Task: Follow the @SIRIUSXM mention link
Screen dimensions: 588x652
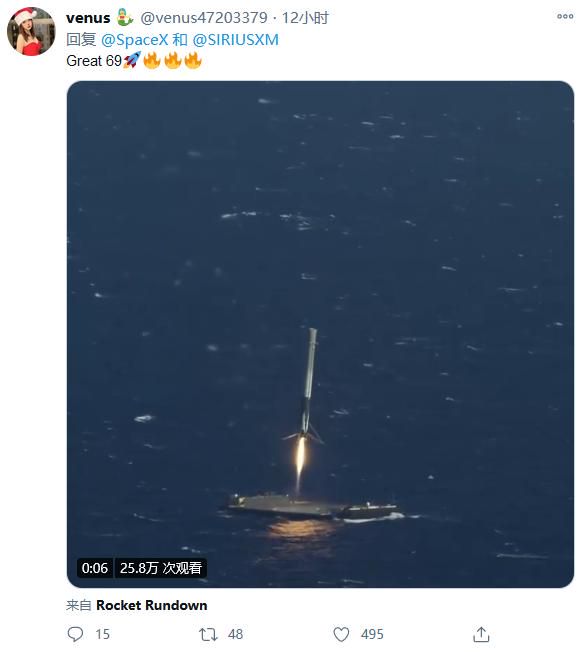Action: pos(235,40)
